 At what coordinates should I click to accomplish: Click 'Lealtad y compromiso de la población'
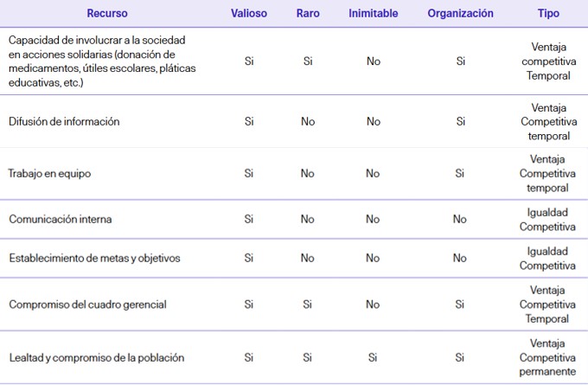(97, 357)
